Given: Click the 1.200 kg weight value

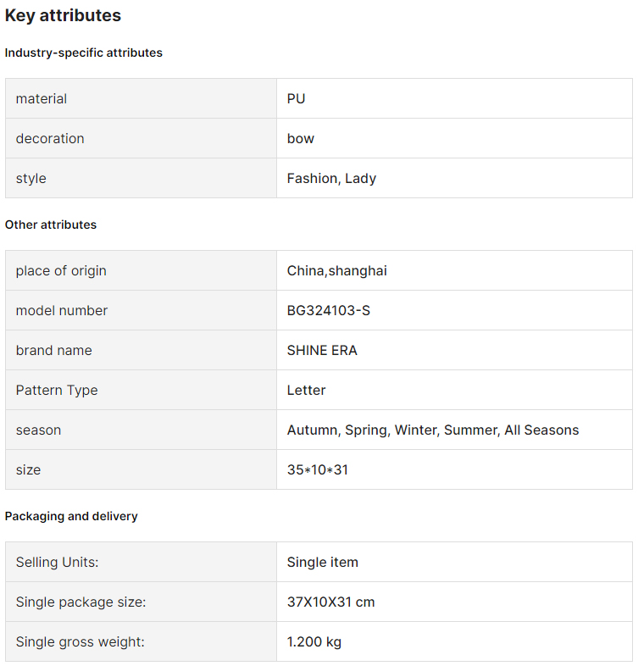Looking at the screenshot, I should tap(314, 641).
